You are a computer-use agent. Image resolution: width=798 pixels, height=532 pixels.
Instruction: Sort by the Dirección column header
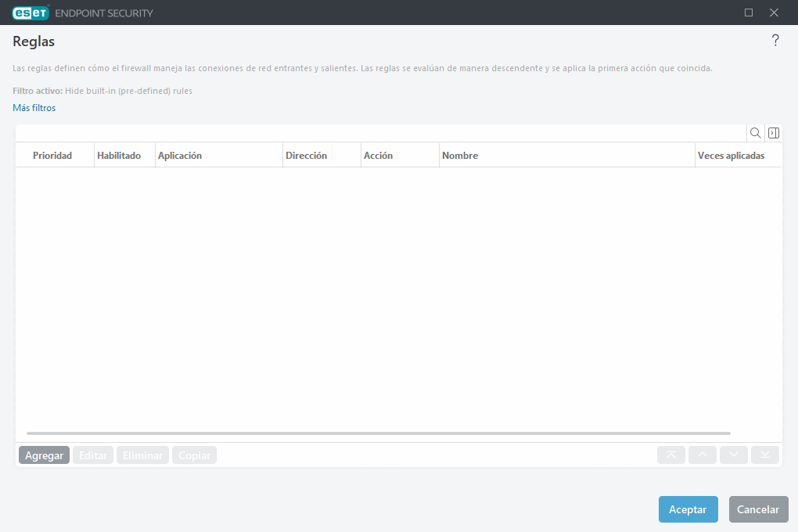pyautogui.click(x=307, y=156)
